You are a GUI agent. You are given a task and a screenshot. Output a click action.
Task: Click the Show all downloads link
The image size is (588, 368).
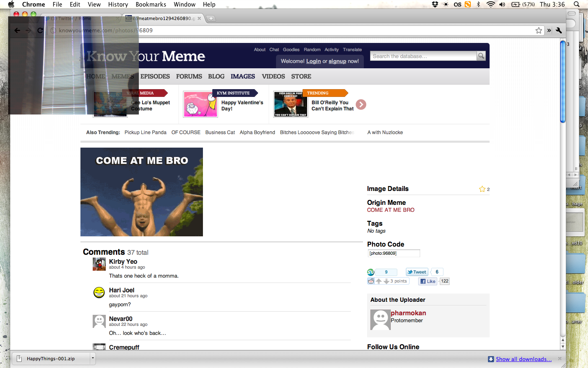click(x=523, y=359)
